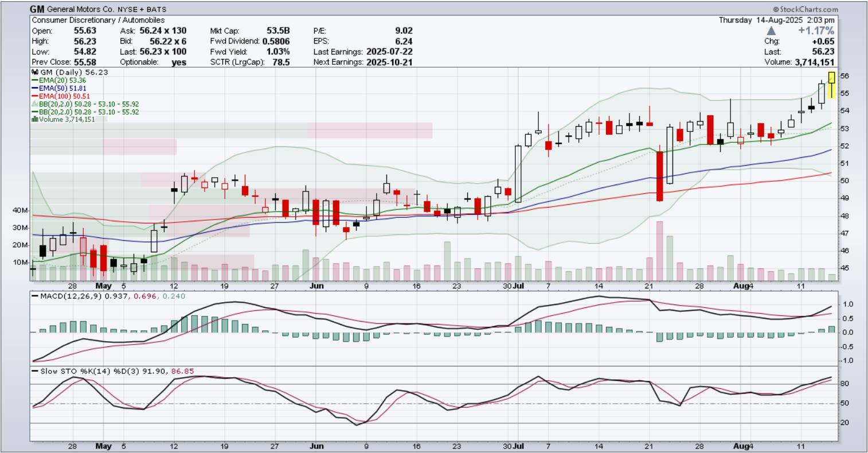Select the bold Last price under Chg

823,52
